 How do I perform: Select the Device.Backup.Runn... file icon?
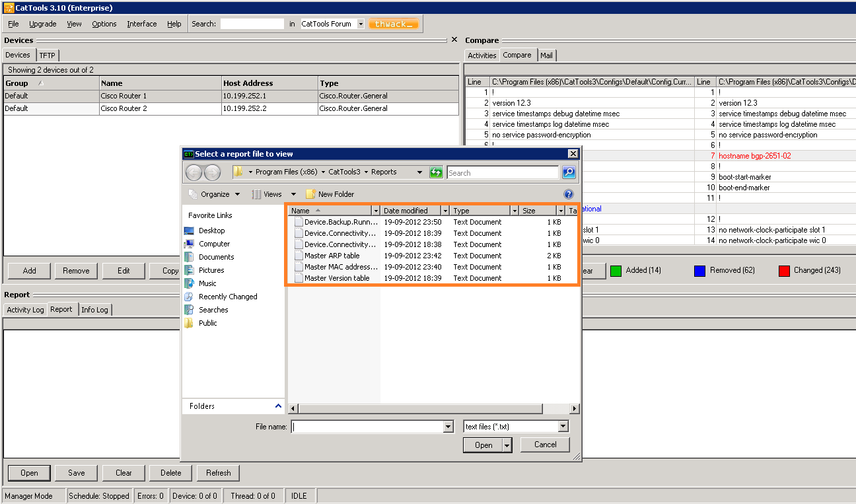pyautogui.click(x=298, y=222)
